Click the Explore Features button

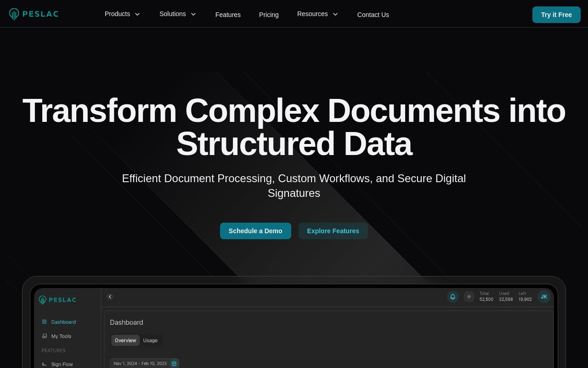(333, 231)
